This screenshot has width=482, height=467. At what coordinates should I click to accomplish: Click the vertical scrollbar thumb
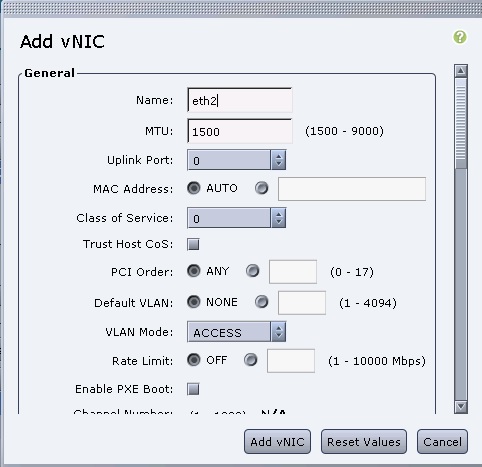tap(461, 123)
